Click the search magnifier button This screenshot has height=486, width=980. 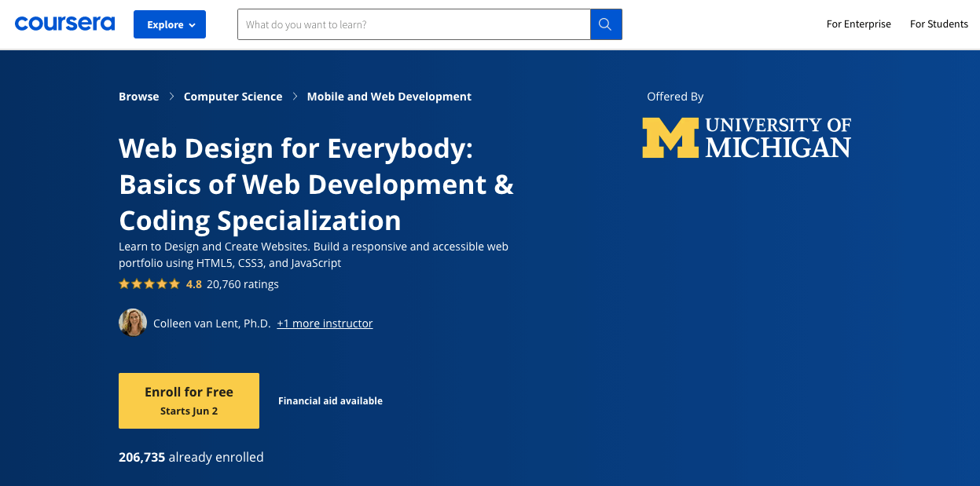(605, 24)
